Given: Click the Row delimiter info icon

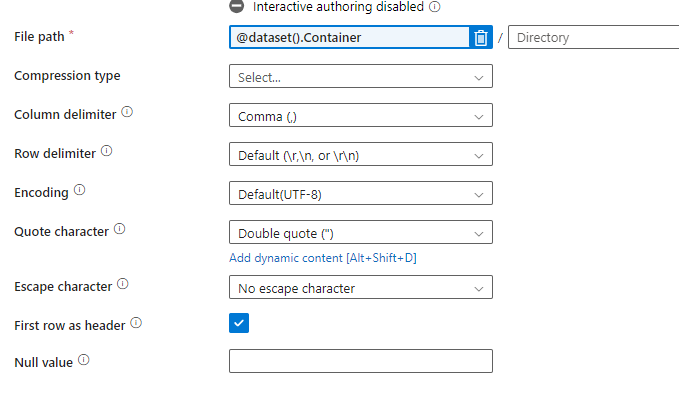Looking at the screenshot, I should [x=107, y=152].
